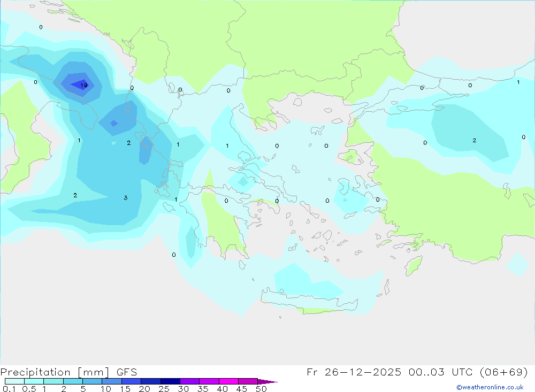Click the '19' precipitation value on the map
This screenshot has width=535, height=392.
[x=84, y=85]
